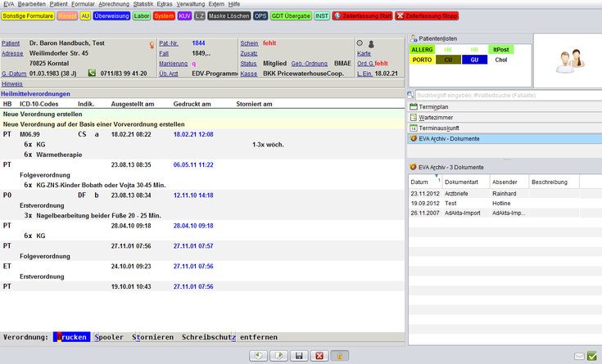Image resolution: width=602 pixels, height=364 pixels.
Task: Open the Verwaltung menu
Action: (x=190, y=4)
